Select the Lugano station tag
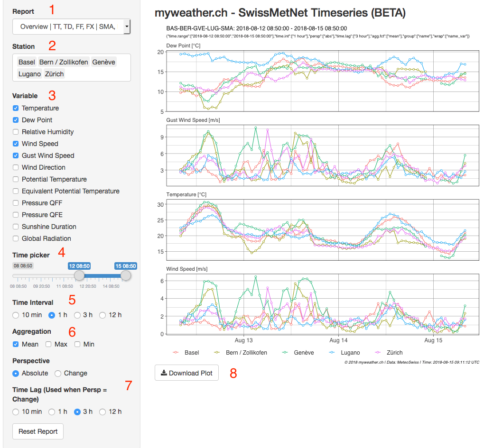 coord(29,74)
